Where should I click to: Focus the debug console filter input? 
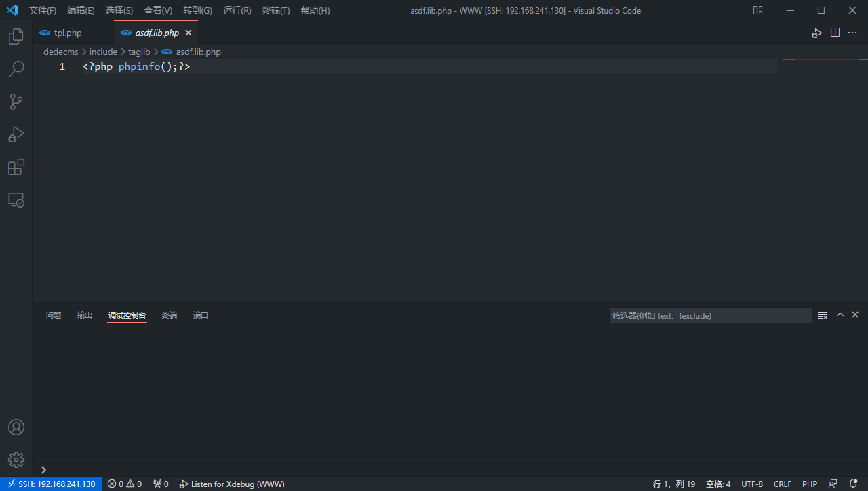(710, 315)
